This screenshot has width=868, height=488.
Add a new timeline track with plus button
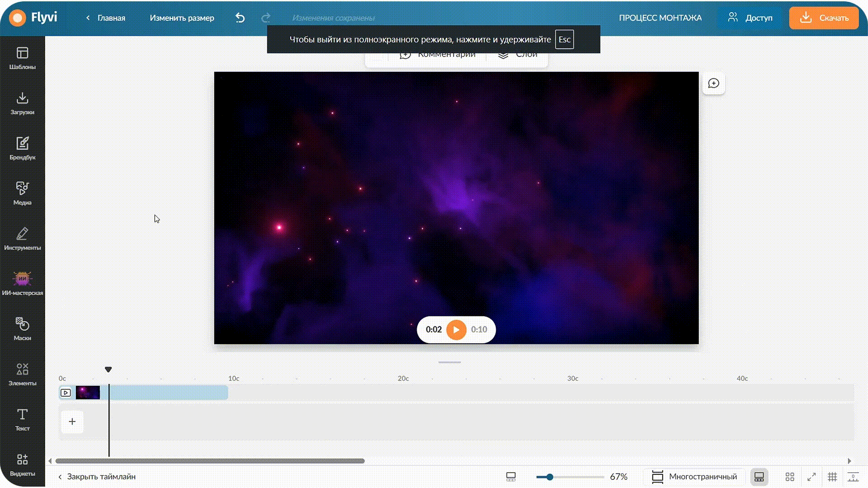click(x=72, y=422)
